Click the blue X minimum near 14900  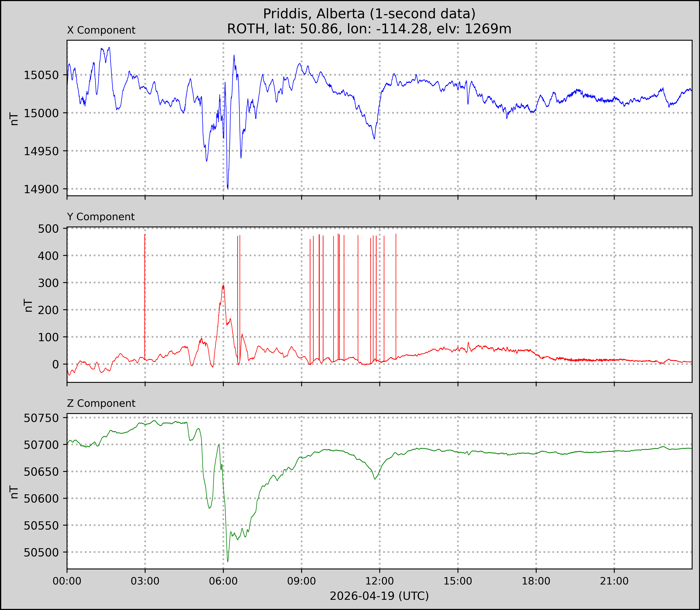(x=228, y=188)
